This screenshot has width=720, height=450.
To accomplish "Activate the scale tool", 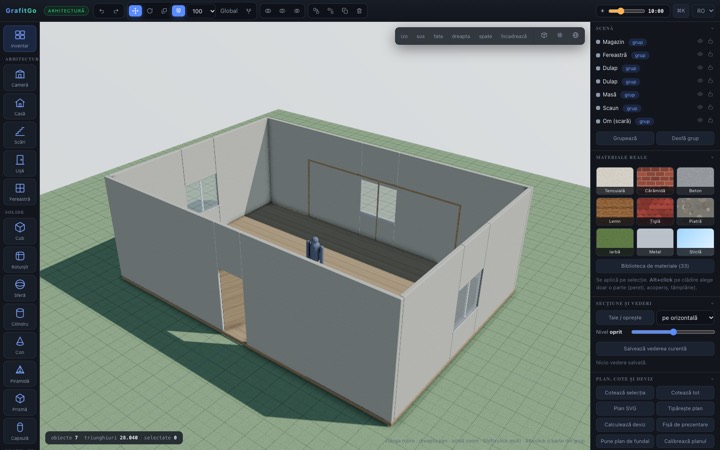I will (164, 11).
